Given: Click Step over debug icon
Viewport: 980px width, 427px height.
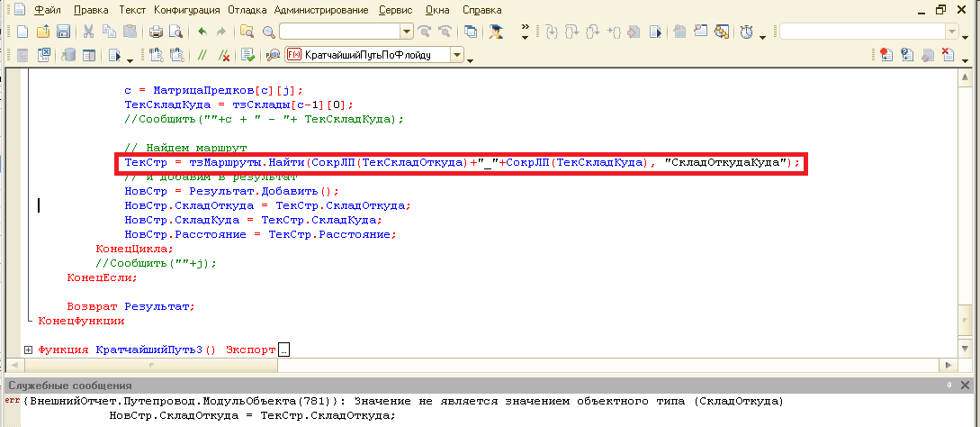Looking at the screenshot, I should pos(571,32).
